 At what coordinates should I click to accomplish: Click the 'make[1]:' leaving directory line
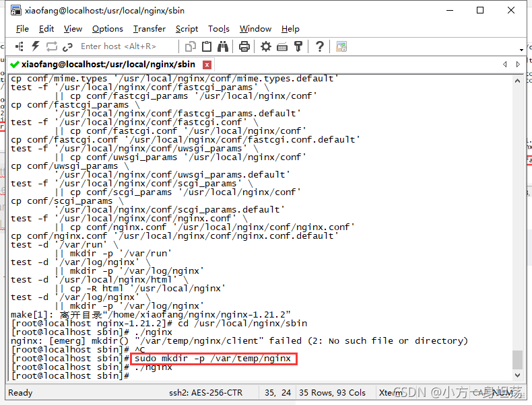pyautogui.click(x=151, y=314)
